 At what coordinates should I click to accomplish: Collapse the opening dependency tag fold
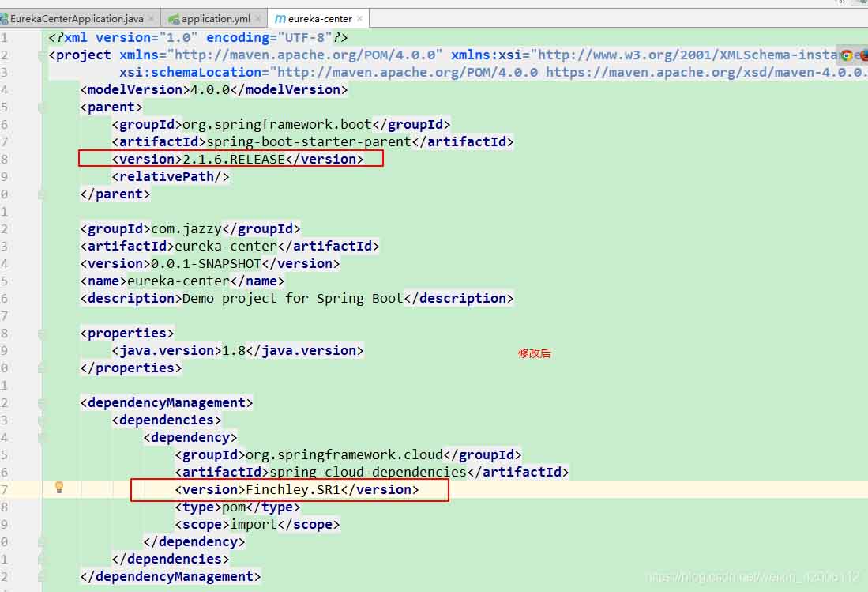click(x=42, y=438)
